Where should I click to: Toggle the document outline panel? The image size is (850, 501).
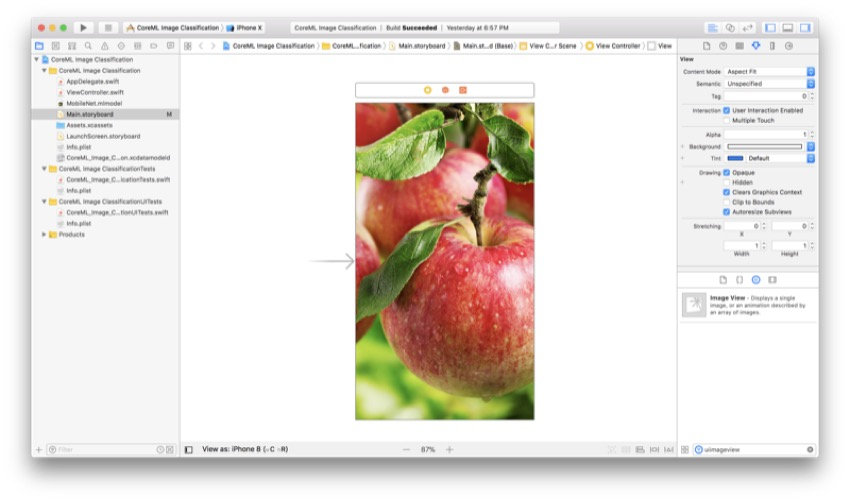click(189, 449)
